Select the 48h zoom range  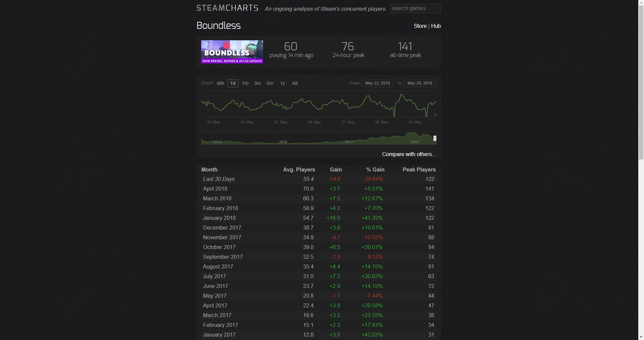220,83
